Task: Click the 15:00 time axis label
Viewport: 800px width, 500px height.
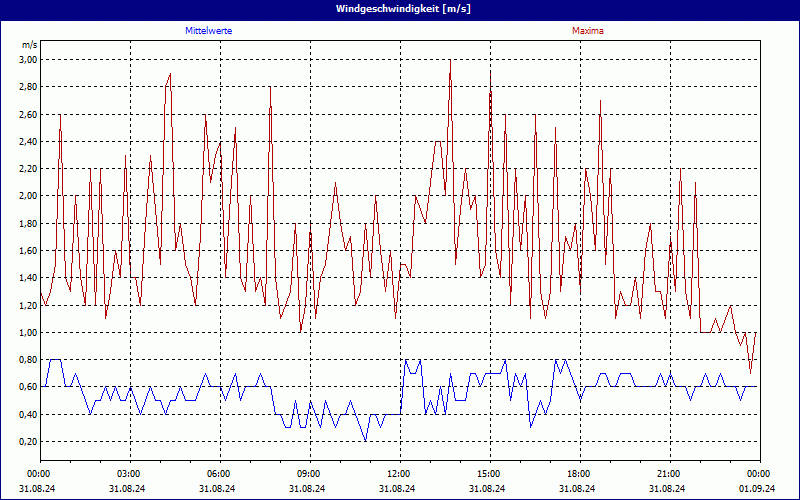Action: coord(490,474)
